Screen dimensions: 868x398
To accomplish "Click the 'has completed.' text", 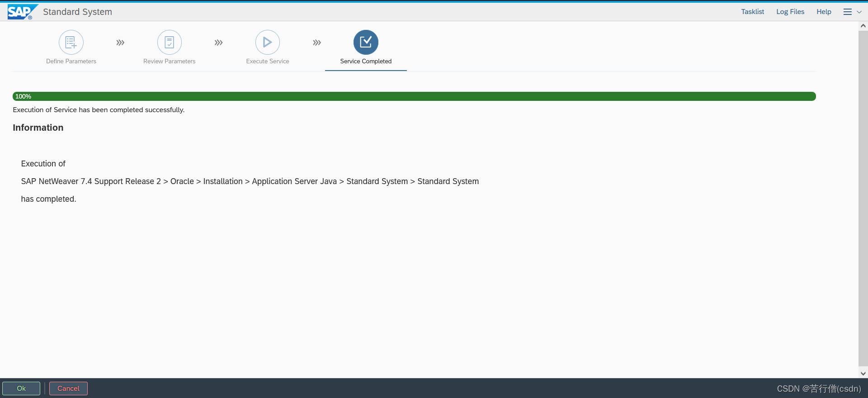I will click(x=48, y=199).
